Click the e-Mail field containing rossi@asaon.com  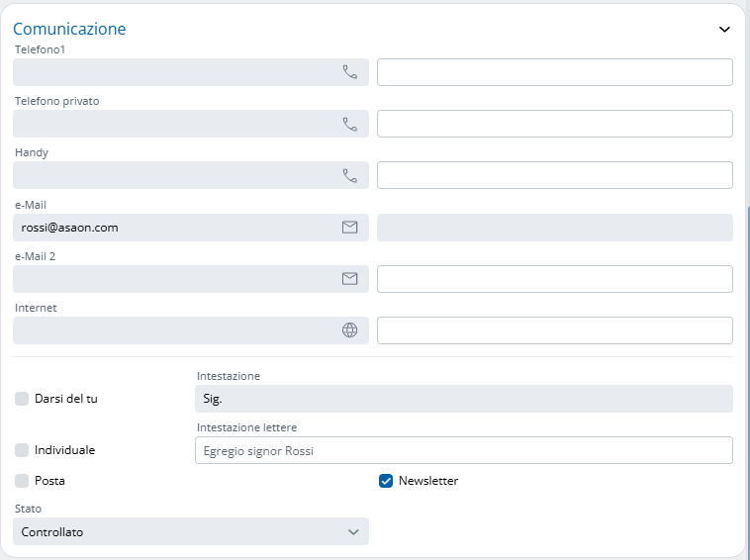[173, 228]
